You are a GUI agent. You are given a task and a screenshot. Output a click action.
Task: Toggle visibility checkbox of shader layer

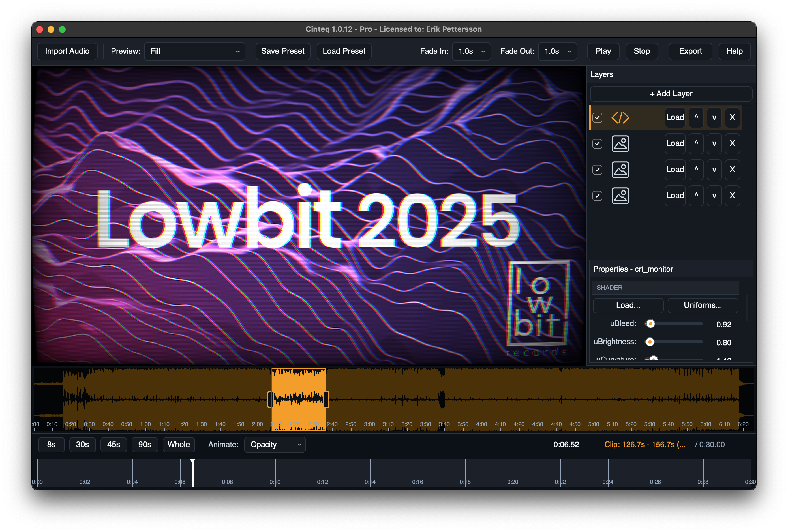597,118
